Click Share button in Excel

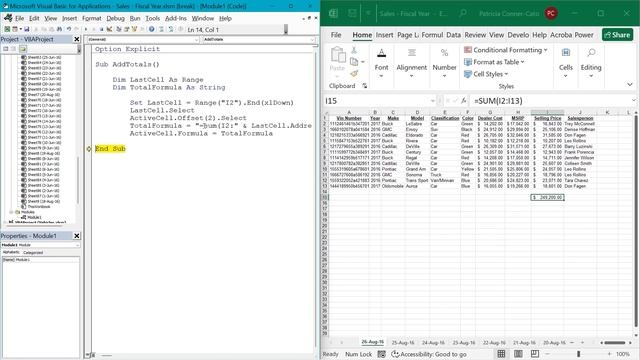617,35
